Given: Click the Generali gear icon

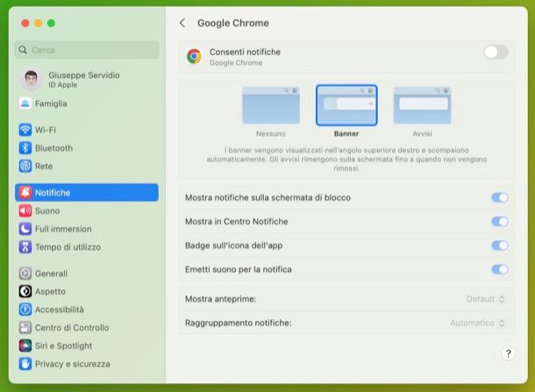Looking at the screenshot, I should pyautogui.click(x=25, y=274).
